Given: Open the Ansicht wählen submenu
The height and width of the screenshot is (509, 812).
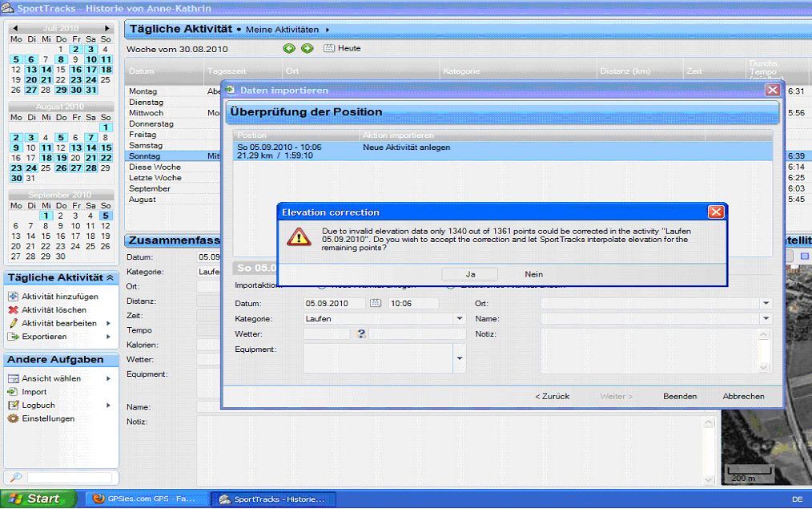Looking at the screenshot, I should click(x=108, y=378).
